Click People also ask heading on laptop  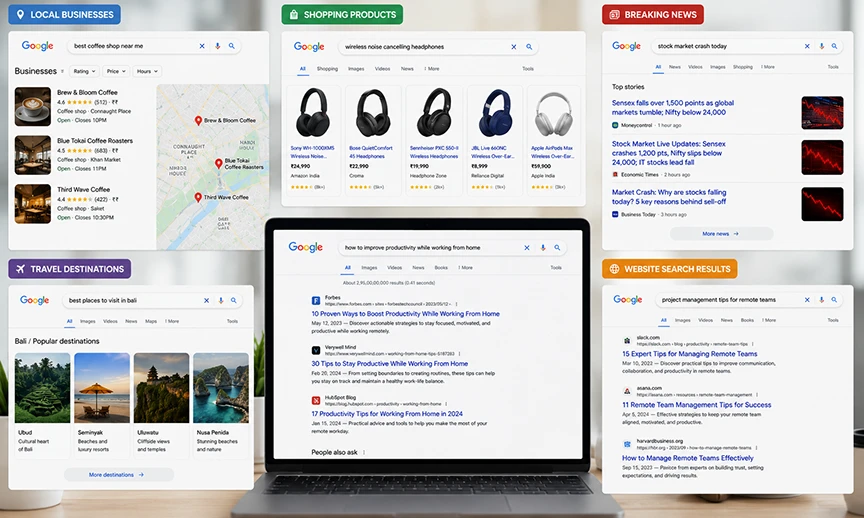pos(334,452)
